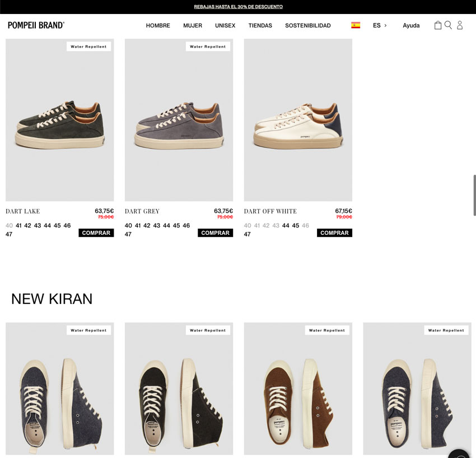Select size 45 for Dart Grey
476x458 pixels.
click(176, 225)
